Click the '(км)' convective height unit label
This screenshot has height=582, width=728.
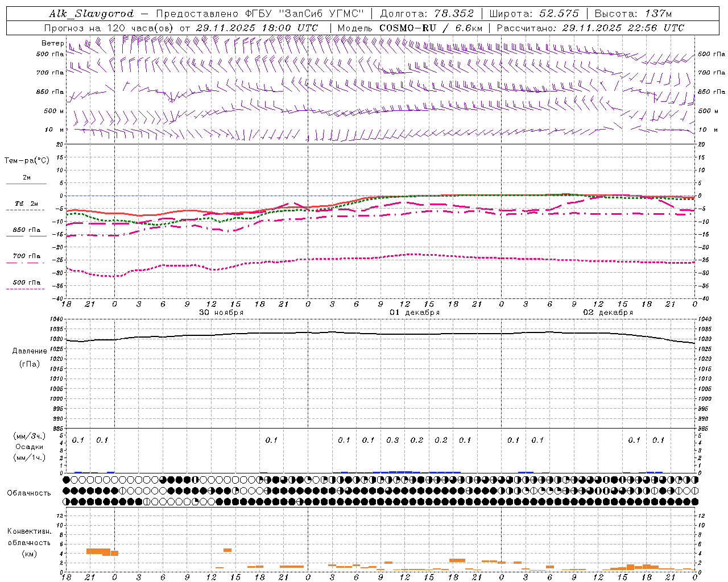pyautogui.click(x=29, y=554)
